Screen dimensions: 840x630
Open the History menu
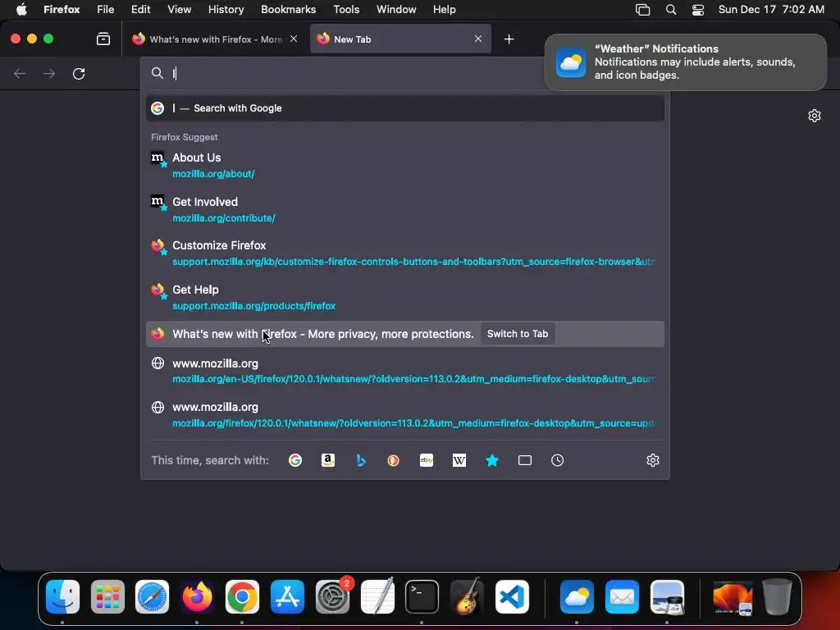point(226,10)
